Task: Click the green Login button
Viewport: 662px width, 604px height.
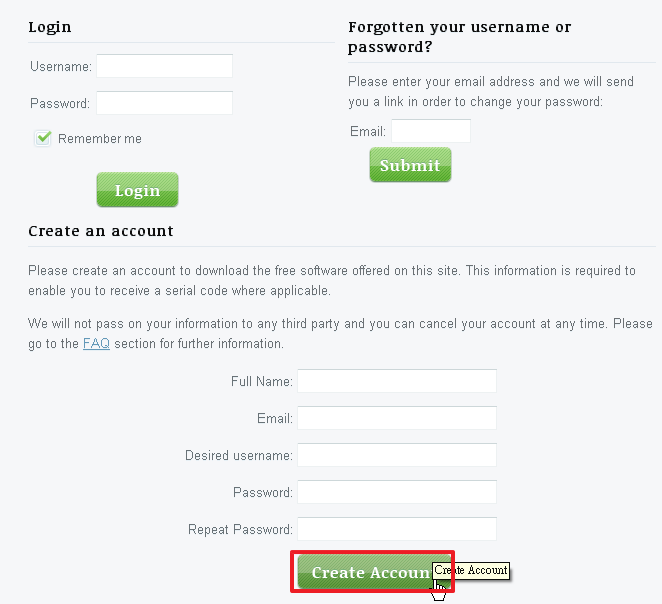Action: pyautogui.click(x=137, y=190)
